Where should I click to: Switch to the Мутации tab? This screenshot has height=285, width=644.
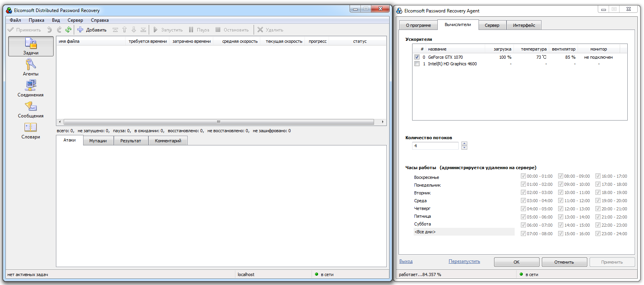(x=98, y=141)
